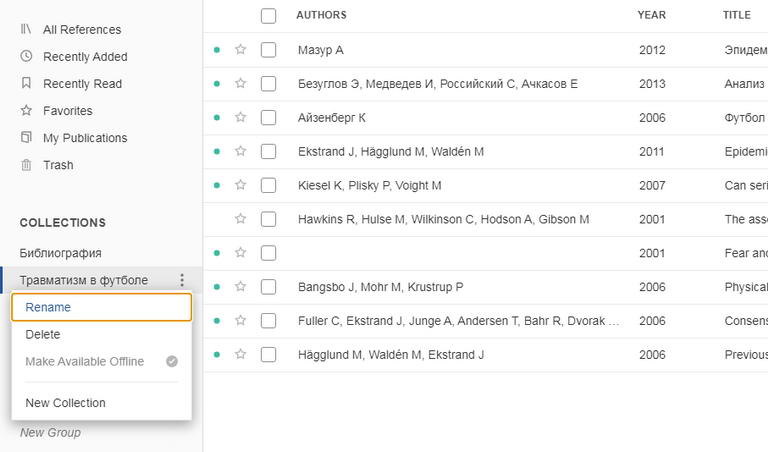The image size is (768, 452).
Task: Show Favorites references
Action: coord(68,111)
